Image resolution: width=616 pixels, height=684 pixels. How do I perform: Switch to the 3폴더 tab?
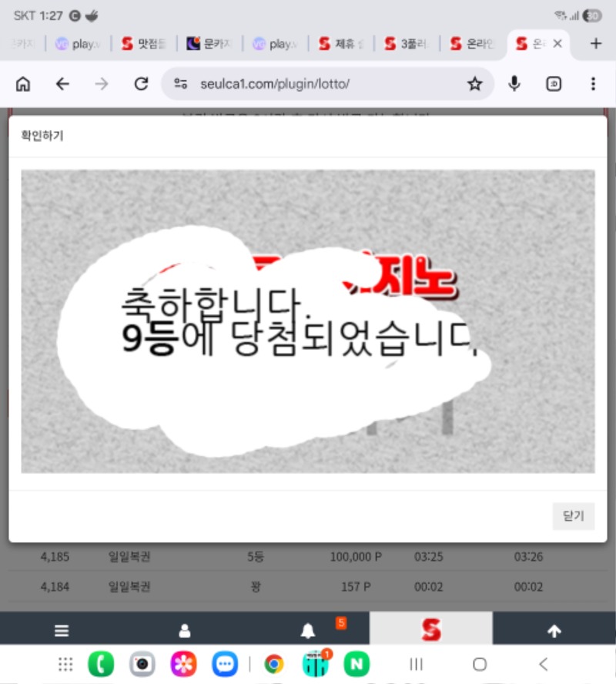407,44
